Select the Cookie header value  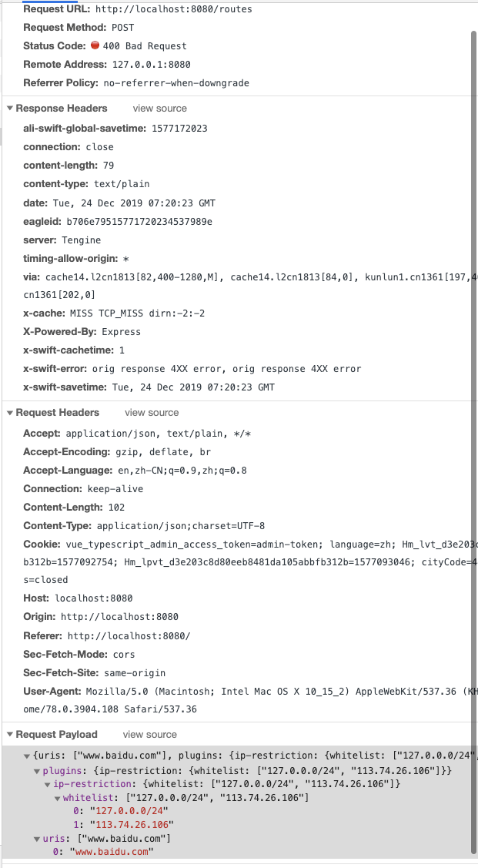[231, 544]
